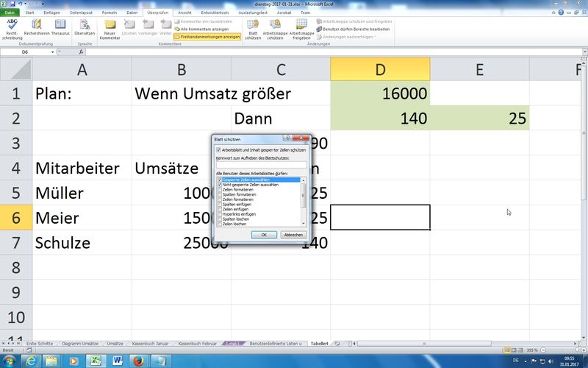Open the Recherchieren research tool

tap(37, 27)
